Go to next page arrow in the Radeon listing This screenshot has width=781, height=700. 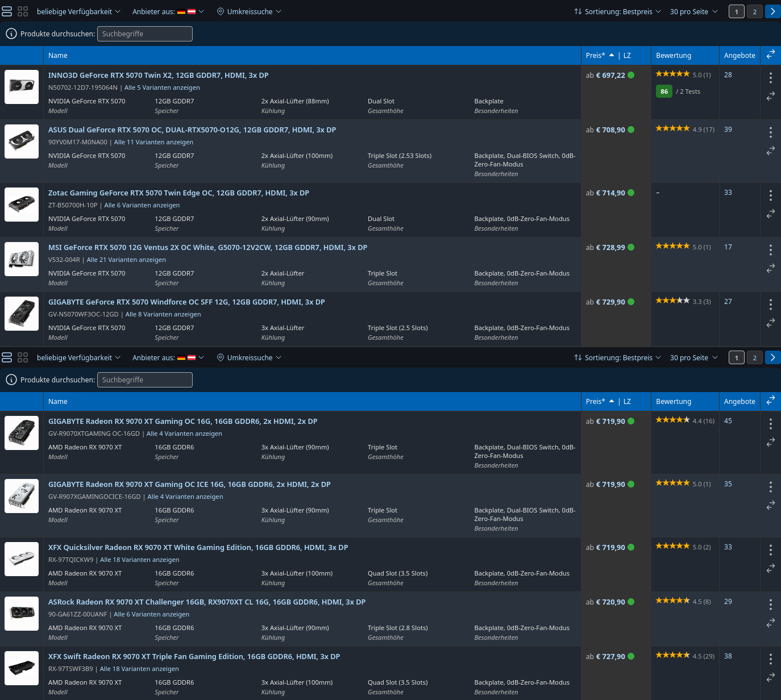point(773,357)
